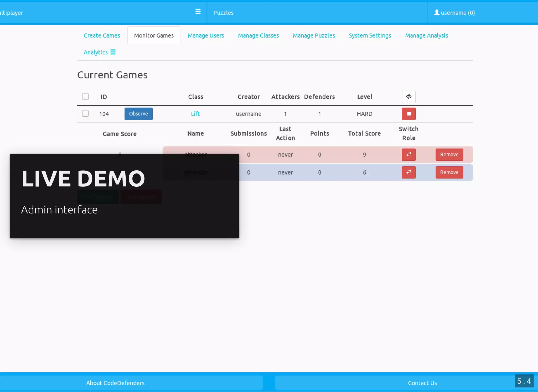The image size is (538, 392).
Task: Check the box for game 104
Action: point(85,113)
